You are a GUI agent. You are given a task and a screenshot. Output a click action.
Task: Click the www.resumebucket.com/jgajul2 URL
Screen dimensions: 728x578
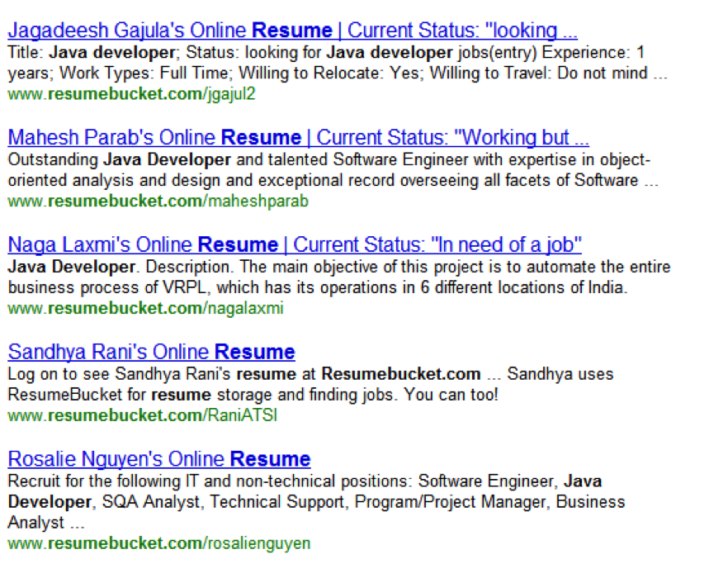point(131,94)
